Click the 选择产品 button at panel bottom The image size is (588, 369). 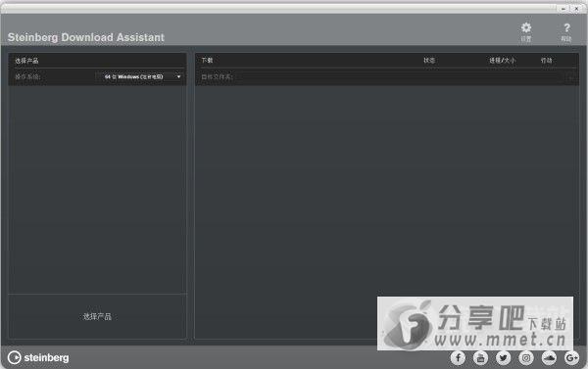tap(97, 316)
